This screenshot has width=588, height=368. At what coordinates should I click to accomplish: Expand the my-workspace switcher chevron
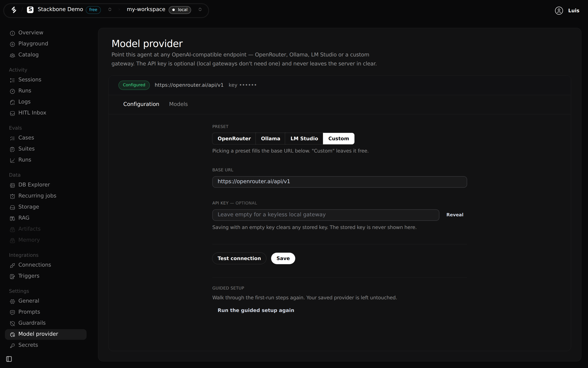point(200,9)
